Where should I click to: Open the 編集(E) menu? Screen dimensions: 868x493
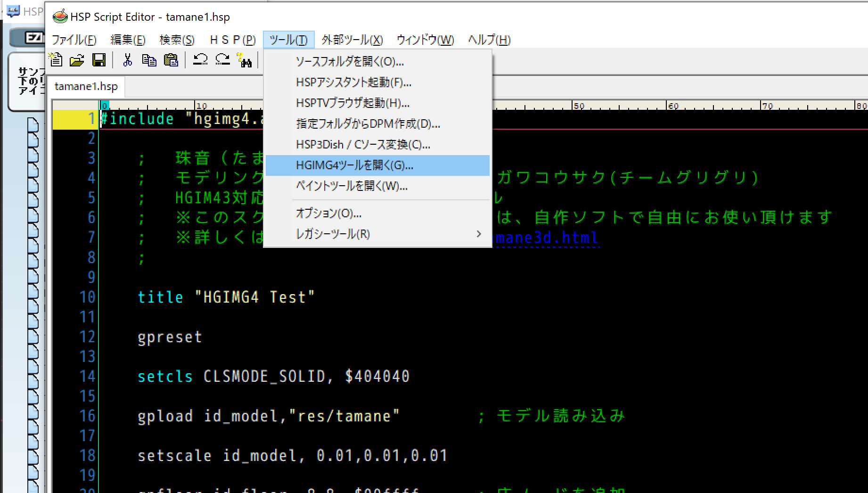[x=128, y=40]
